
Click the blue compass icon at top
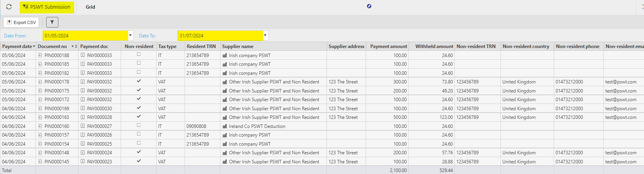coord(369,6)
